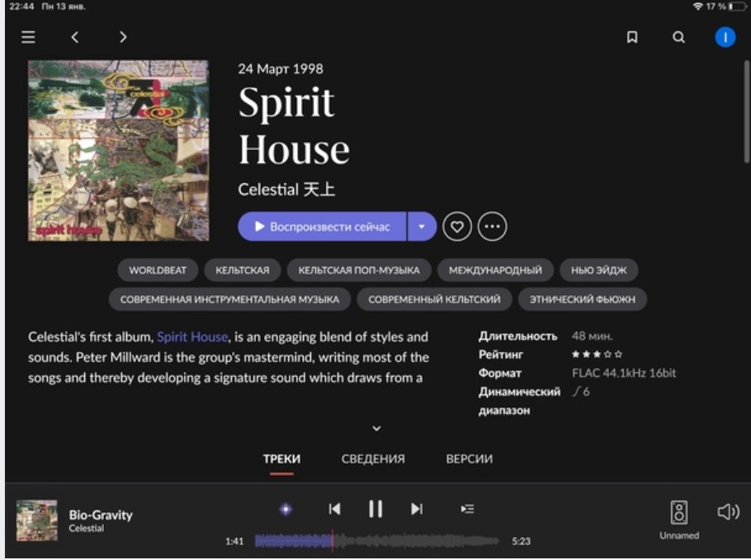Expand the album review with chevron

pos(376,428)
